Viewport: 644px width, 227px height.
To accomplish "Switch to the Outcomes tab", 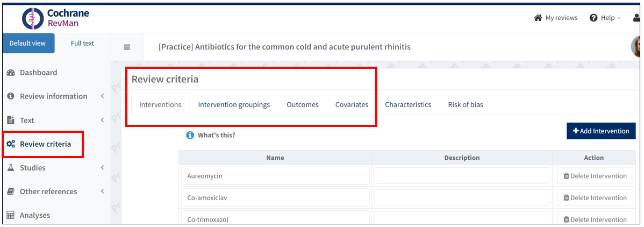I will [302, 105].
